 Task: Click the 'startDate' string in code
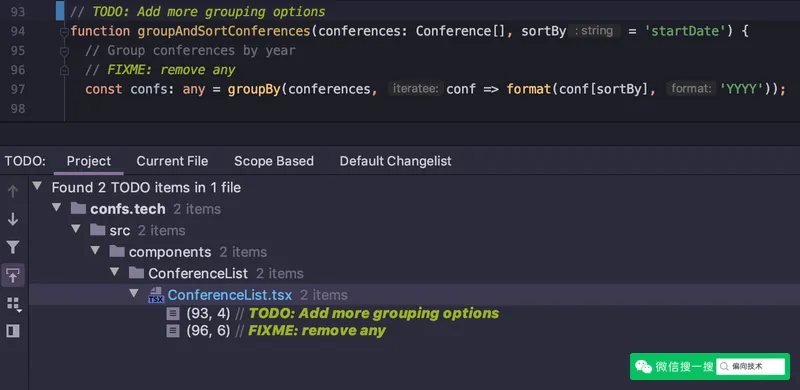pos(685,31)
